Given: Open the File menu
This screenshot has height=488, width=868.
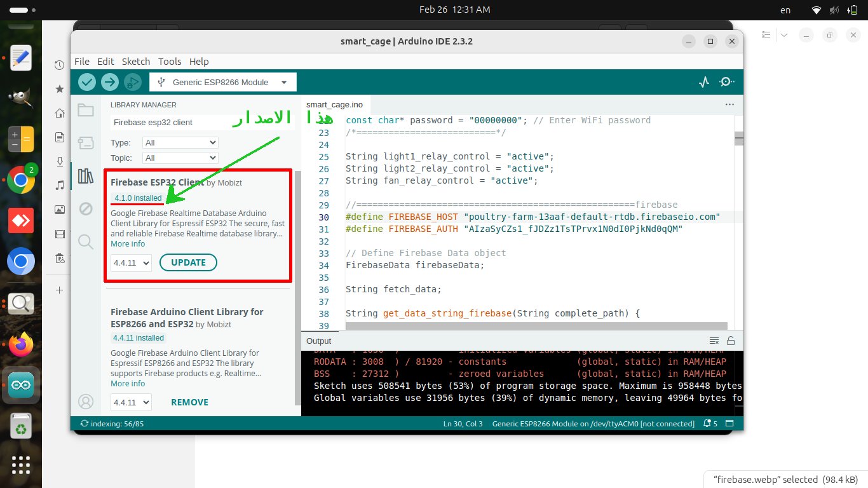Looking at the screenshot, I should pos(82,62).
